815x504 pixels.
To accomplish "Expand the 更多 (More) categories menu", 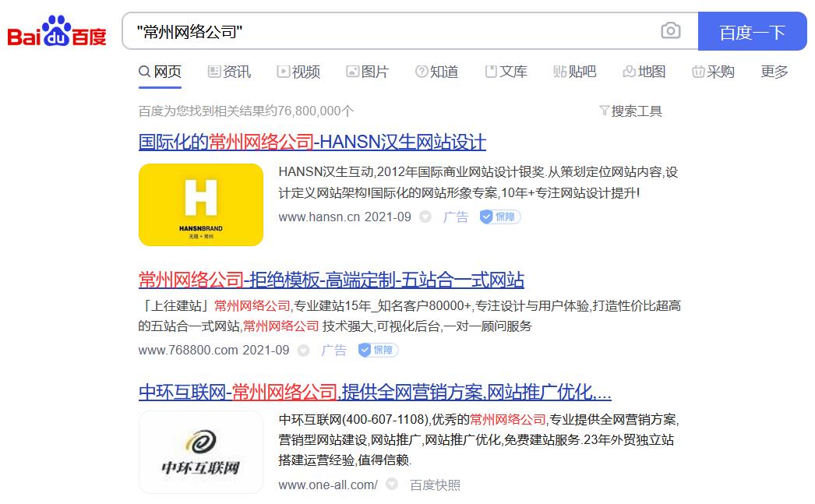I will point(772,71).
